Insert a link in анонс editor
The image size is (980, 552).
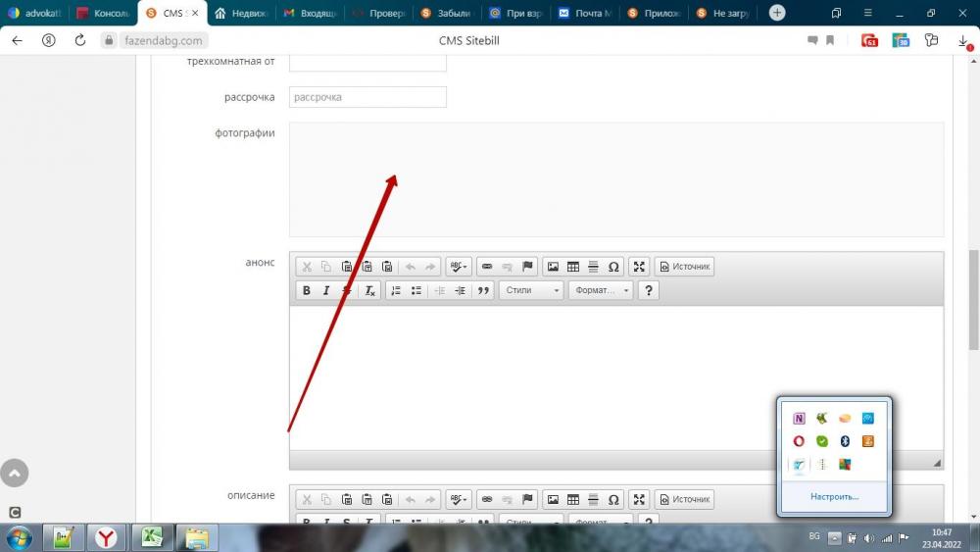pyautogui.click(x=487, y=267)
